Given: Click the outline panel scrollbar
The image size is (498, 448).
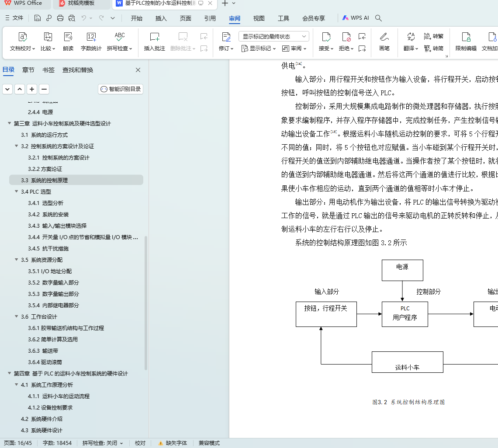Looking at the screenshot, I should coord(146,303).
